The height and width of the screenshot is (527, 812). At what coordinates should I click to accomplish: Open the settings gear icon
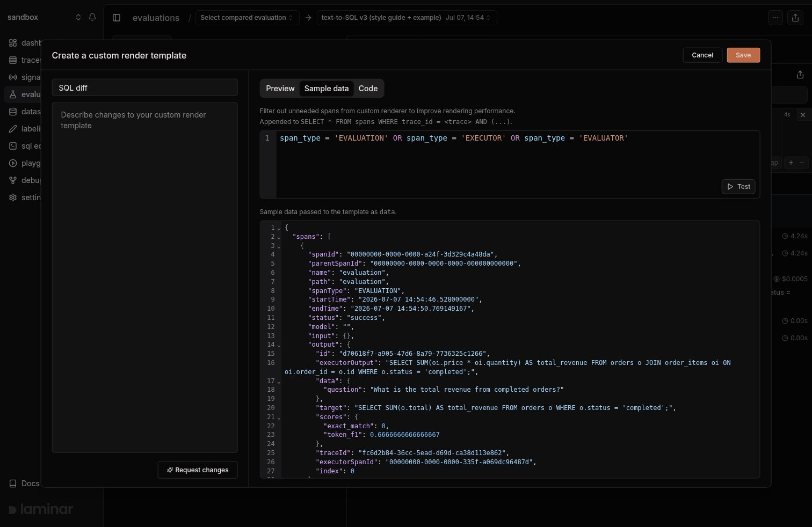click(13, 197)
